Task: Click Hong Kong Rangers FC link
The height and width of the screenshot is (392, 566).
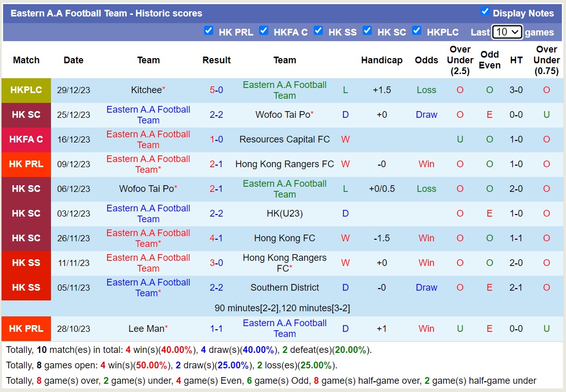Action: coord(285,164)
